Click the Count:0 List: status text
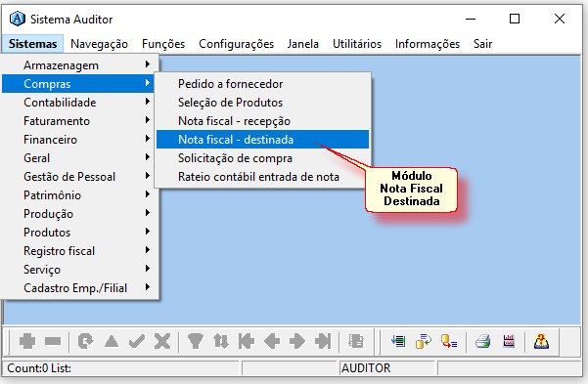Screen dimensions: 588x384 [x=39, y=368]
